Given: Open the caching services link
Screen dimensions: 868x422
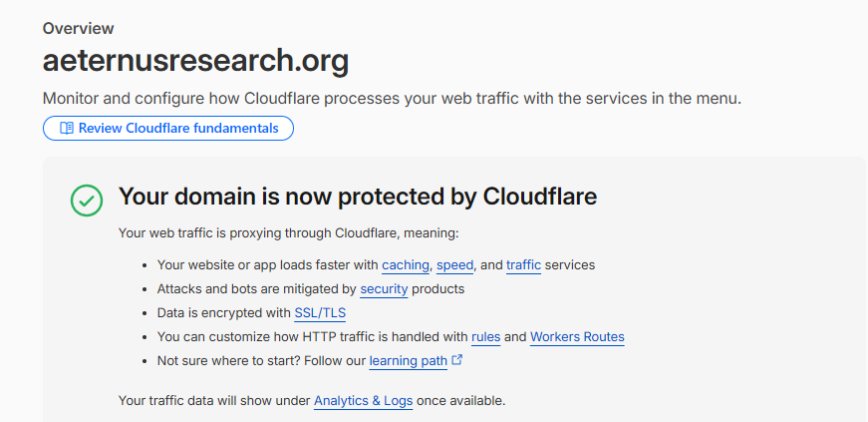Looking at the screenshot, I should [406, 265].
